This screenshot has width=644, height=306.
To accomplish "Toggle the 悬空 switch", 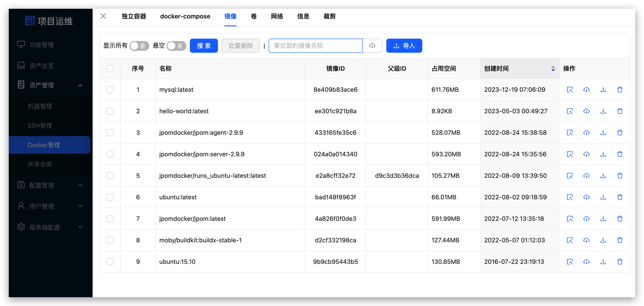I will [176, 46].
